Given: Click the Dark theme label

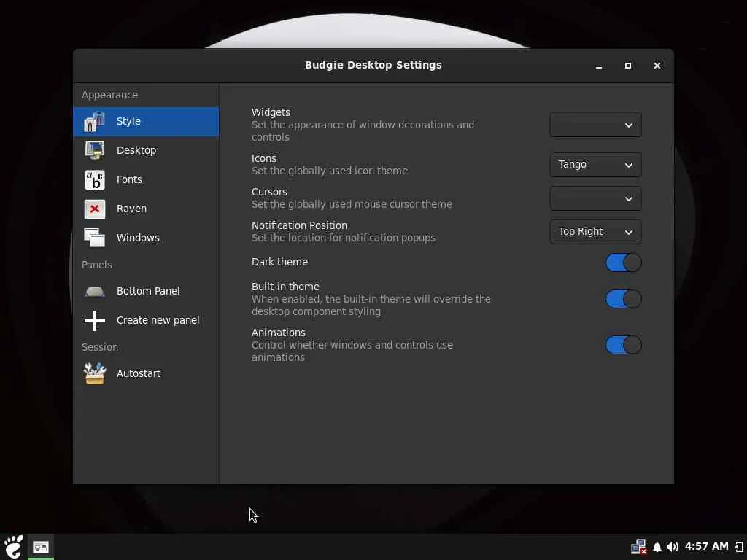Looking at the screenshot, I should 279,262.
